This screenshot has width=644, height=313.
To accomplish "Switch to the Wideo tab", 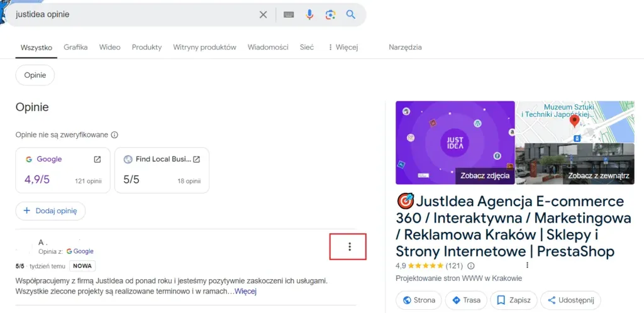I will click(x=109, y=47).
